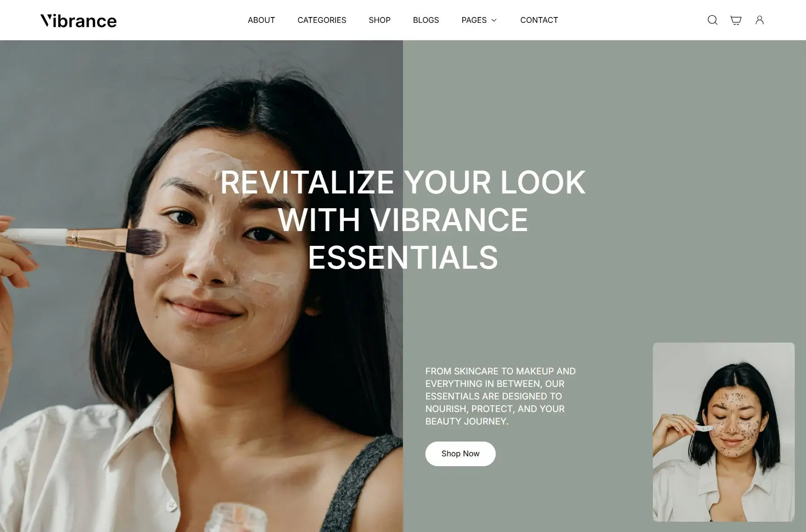The image size is (806, 532).
Task: Click the WITH VIBRANCE headline line
Action: (403, 220)
